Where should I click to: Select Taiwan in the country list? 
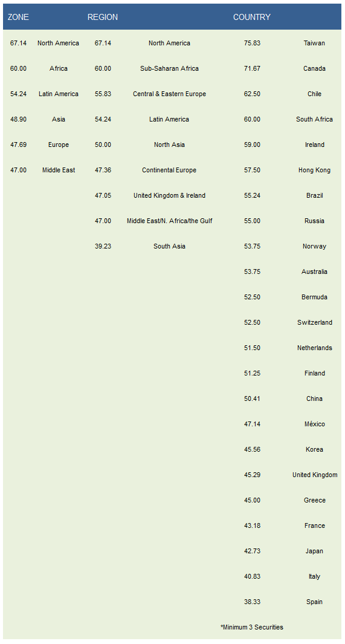pyautogui.click(x=314, y=43)
